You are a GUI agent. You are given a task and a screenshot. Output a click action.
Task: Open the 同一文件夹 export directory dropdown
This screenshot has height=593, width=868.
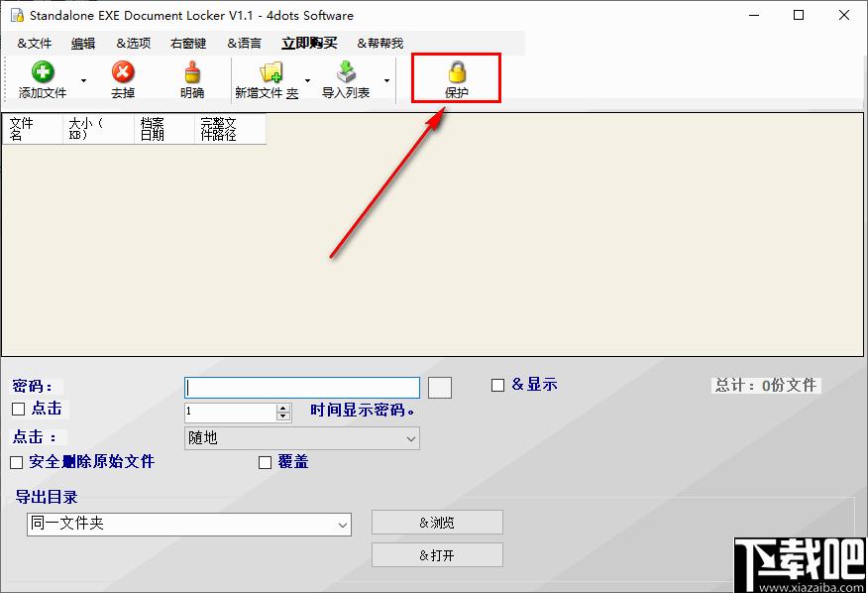(x=343, y=525)
